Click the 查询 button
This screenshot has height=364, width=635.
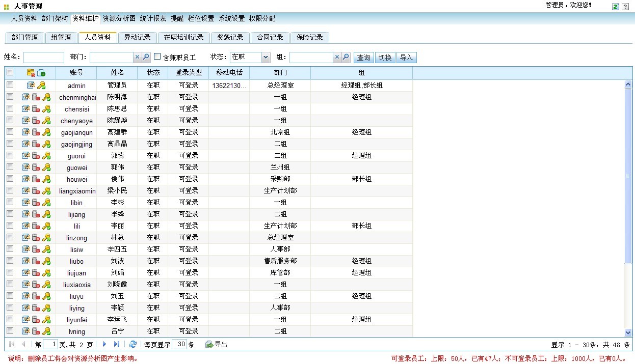363,58
